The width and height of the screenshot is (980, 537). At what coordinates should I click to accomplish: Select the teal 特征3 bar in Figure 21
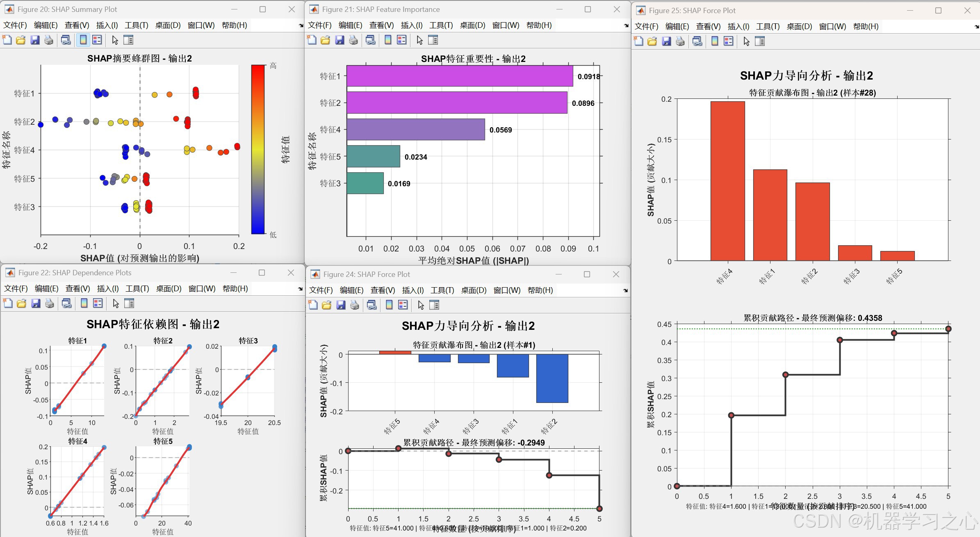(x=365, y=183)
